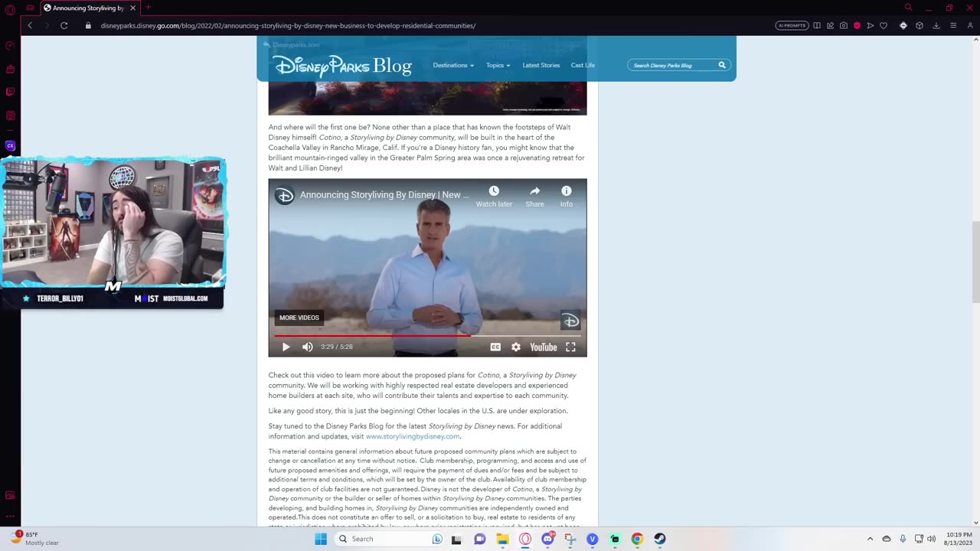Image resolution: width=980 pixels, height=551 pixels.
Task: Click the Disney Parks Blog logo
Action: 342,66
